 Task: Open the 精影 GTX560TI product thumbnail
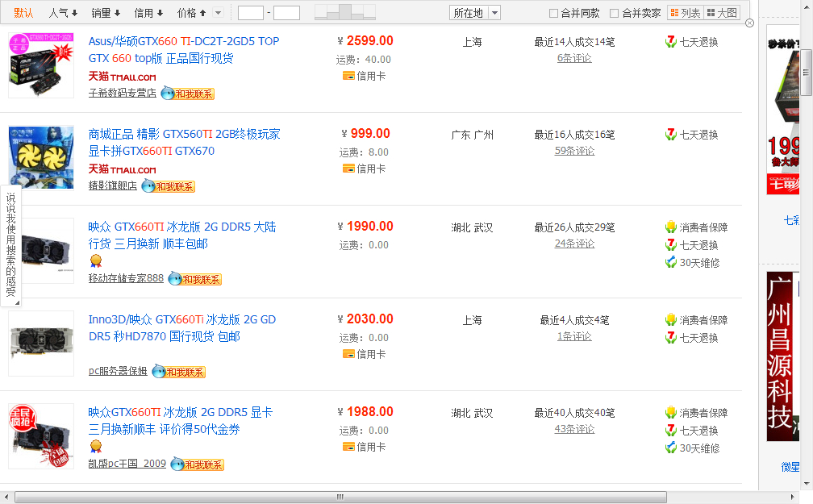click(x=41, y=157)
